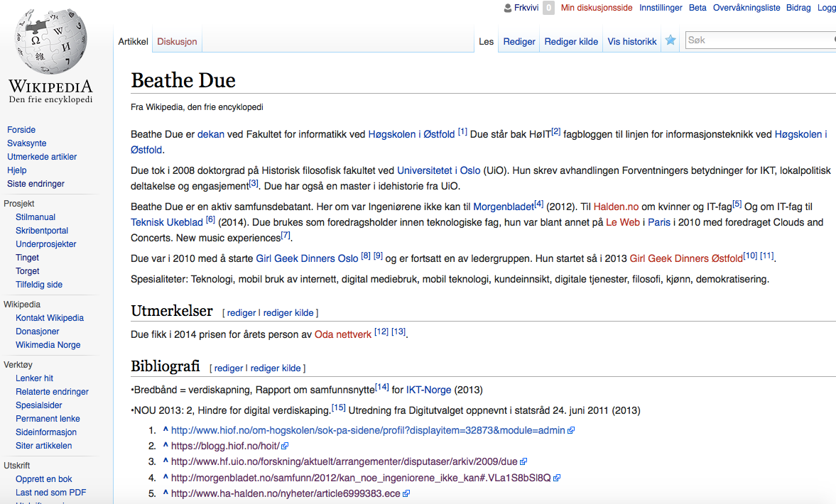
Task: Click the watchlist star icon
Action: coord(671,40)
